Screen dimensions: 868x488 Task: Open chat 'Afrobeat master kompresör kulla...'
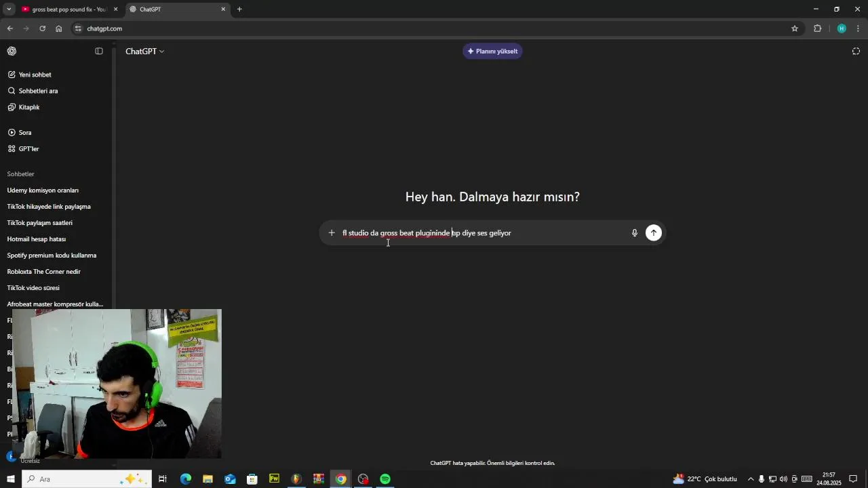(x=56, y=304)
